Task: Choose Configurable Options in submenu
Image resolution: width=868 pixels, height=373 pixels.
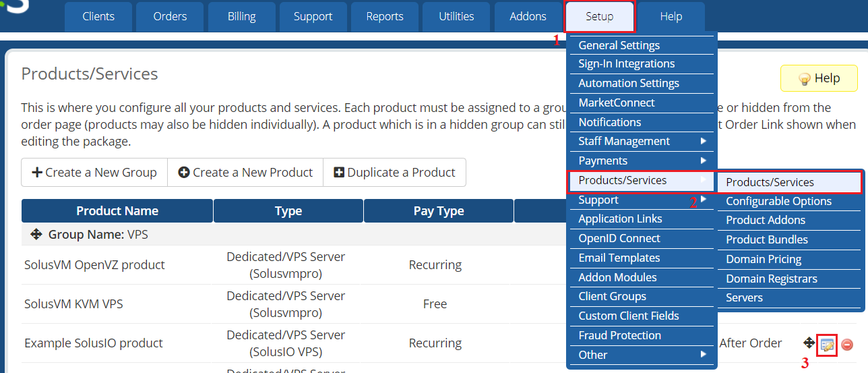Action: tap(789, 201)
